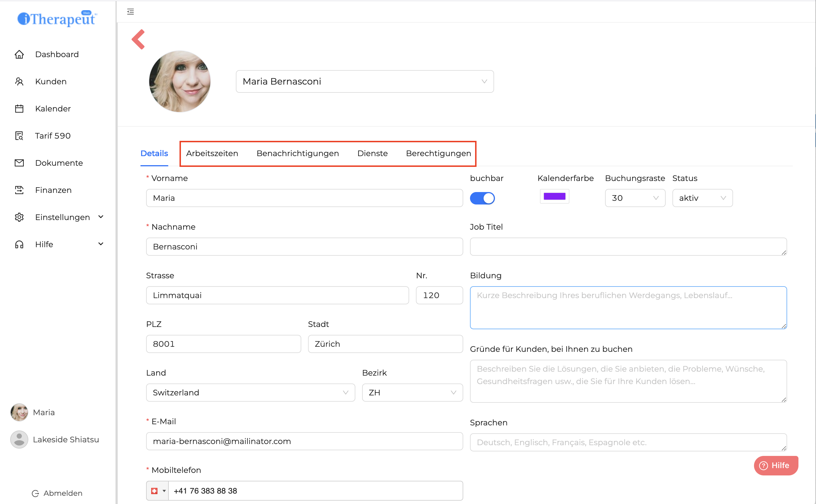Open the Status dropdown showing aktiv

pyautogui.click(x=702, y=198)
